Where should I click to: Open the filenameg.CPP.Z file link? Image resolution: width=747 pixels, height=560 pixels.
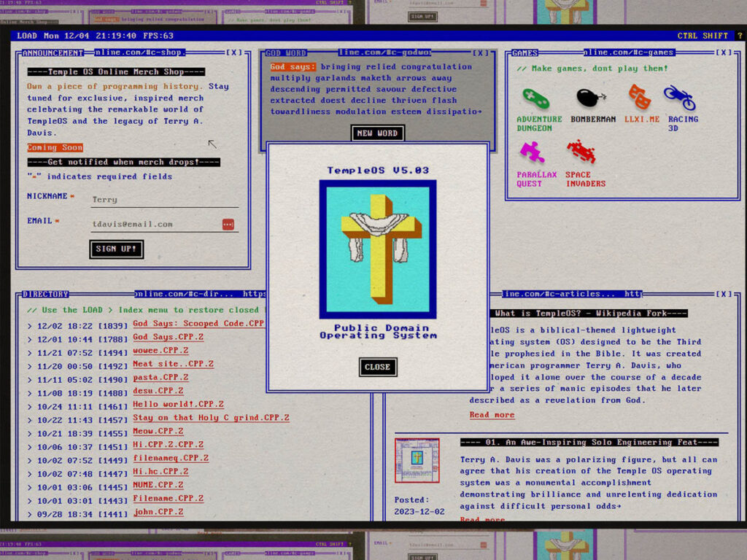click(x=171, y=458)
